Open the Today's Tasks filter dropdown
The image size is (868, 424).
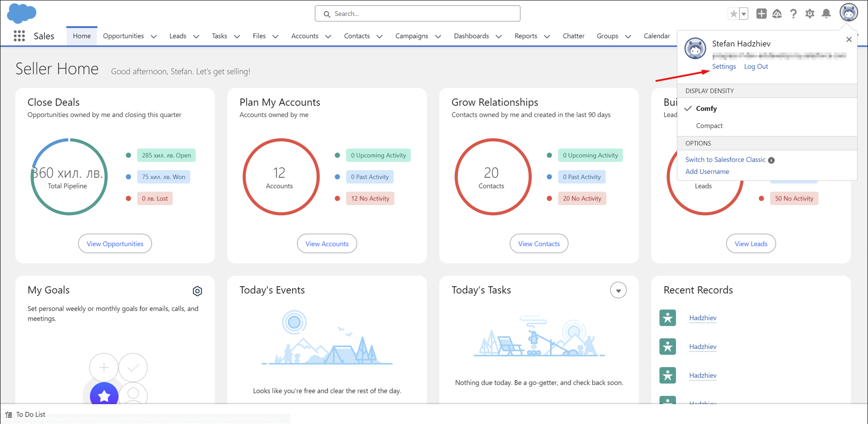(x=618, y=290)
